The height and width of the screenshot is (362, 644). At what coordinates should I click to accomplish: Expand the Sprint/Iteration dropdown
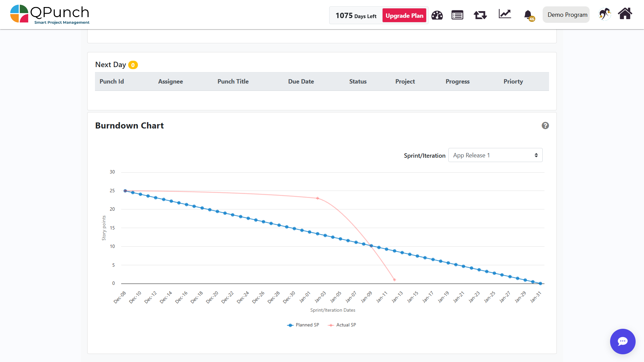(495, 155)
